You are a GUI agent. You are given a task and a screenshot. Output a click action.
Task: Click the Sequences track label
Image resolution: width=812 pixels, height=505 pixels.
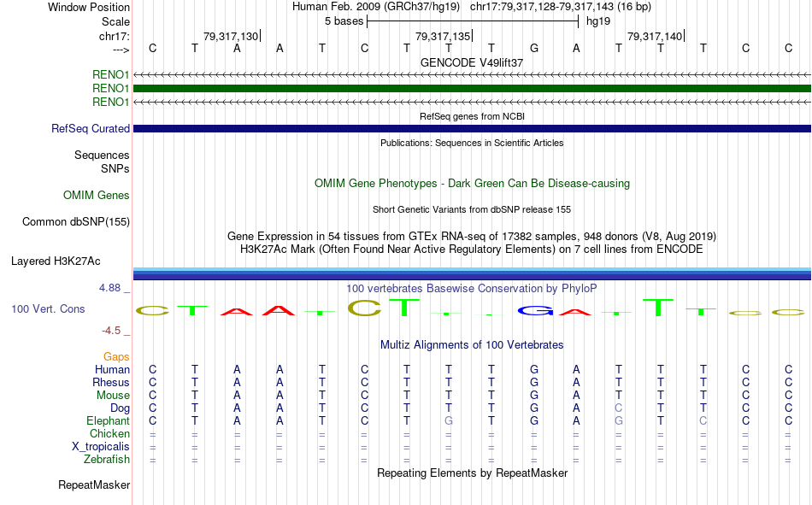102,155
